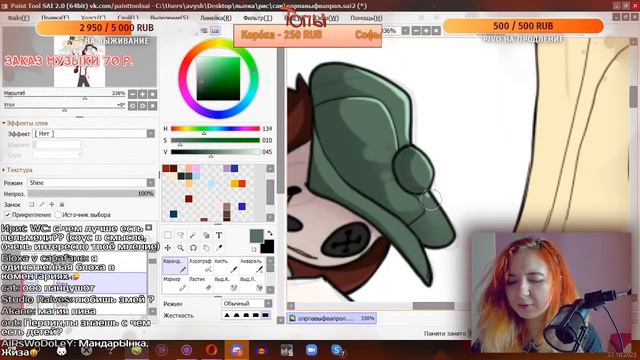Viewport: 640px width, 360px height.
Task: Zoom in with Масштаб plus button
Action: [142, 94]
